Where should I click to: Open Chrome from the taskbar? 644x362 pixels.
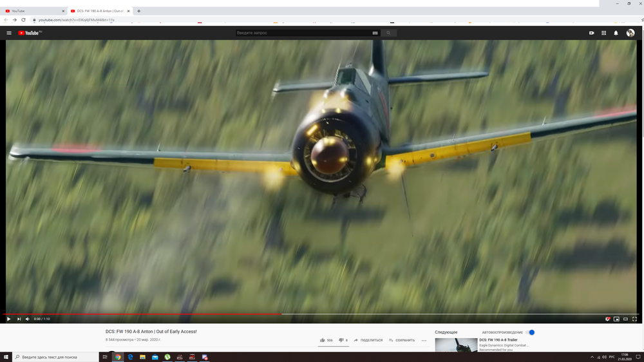118,357
